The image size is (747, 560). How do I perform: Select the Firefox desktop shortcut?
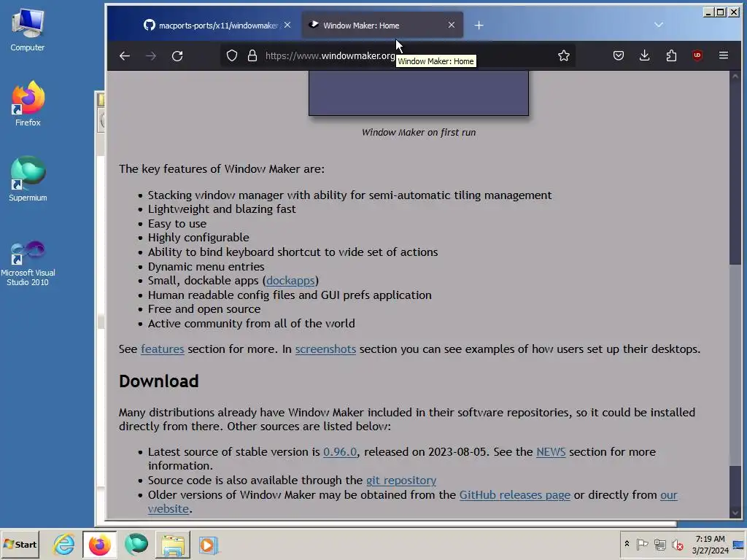point(28,104)
